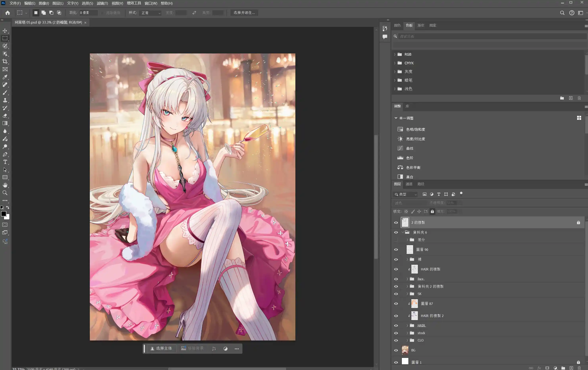This screenshot has height=370, width=588.
Task: Select the Hand tool
Action: [5, 185]
